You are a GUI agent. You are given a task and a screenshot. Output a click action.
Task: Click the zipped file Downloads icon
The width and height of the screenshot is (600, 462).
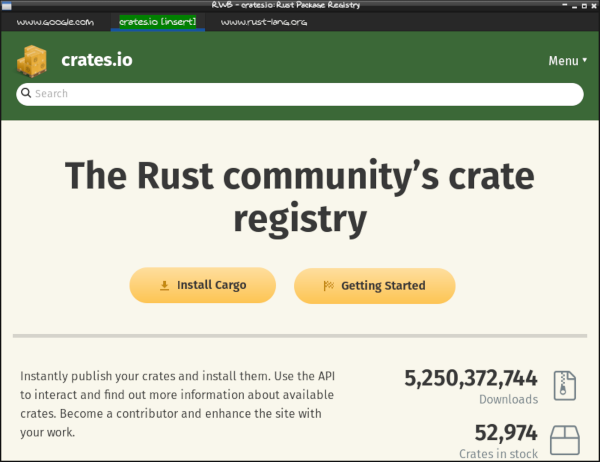coord(564,386)
